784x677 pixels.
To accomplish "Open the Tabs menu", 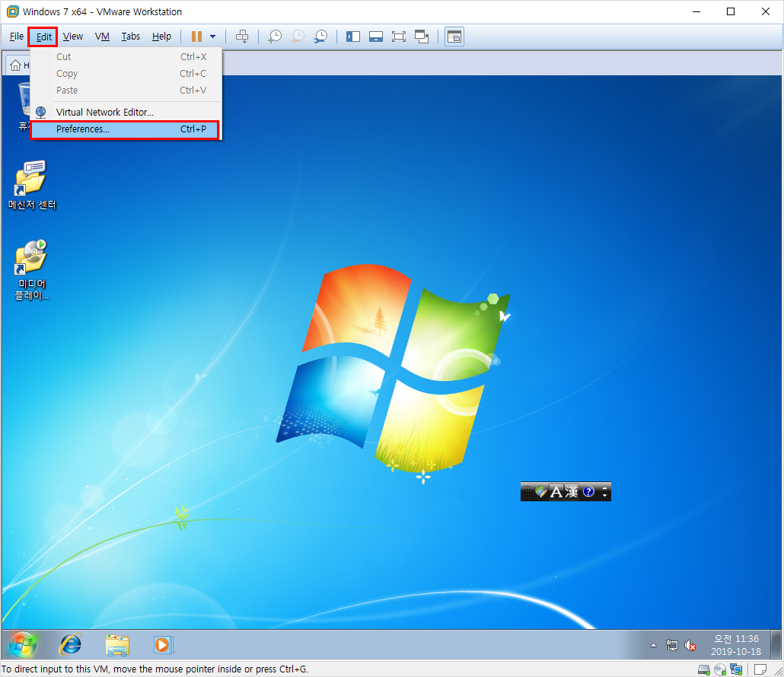I will pos(130,37).
